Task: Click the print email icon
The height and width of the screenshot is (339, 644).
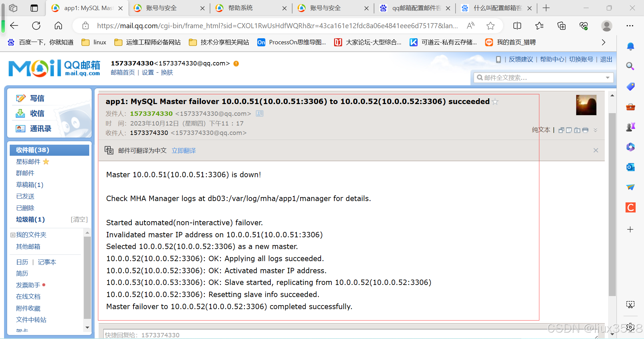Action: point(585,130)
